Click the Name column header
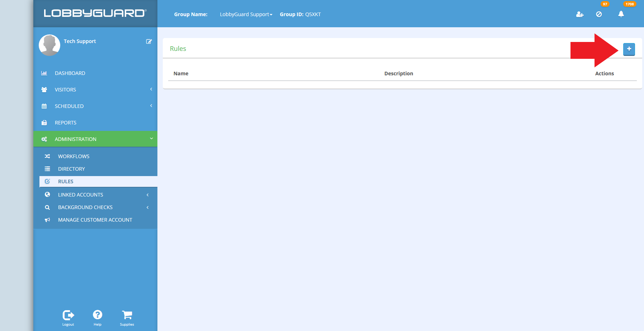The height and width of the screenshot is (331, 644). click(181, 74)
